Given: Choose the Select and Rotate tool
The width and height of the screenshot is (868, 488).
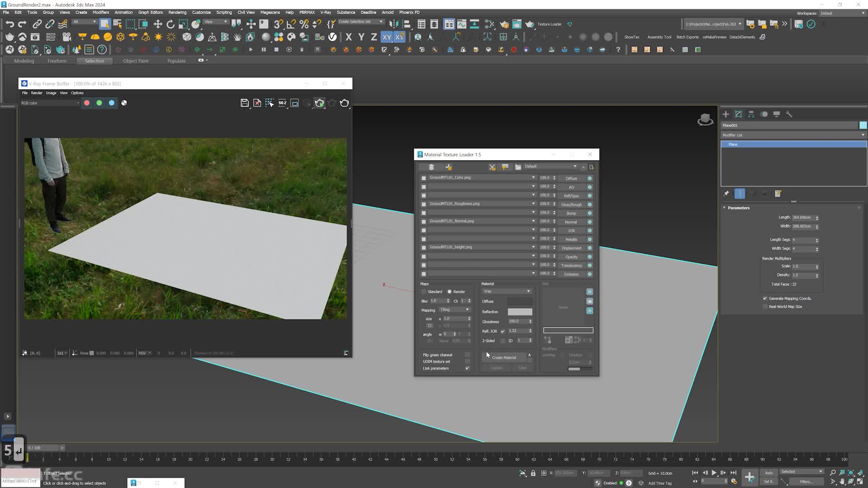Looking at the screenshot, I should tap(170, 24).
